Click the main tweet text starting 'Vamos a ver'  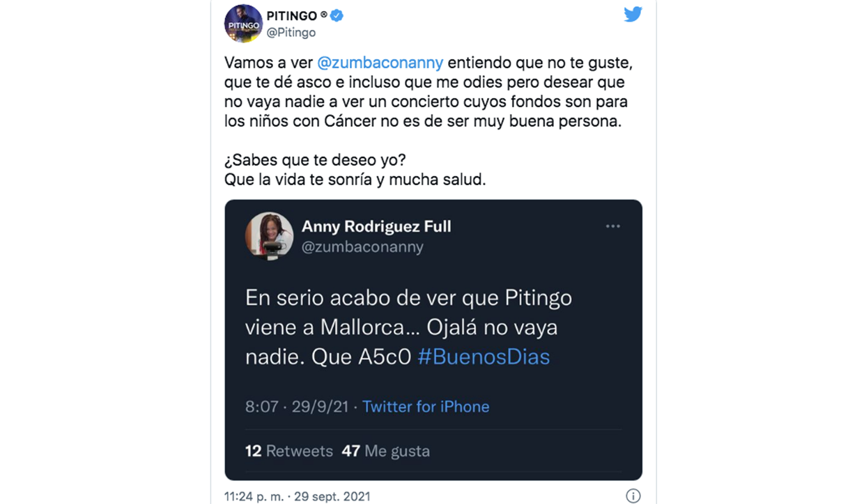click(x=425, y=92)
